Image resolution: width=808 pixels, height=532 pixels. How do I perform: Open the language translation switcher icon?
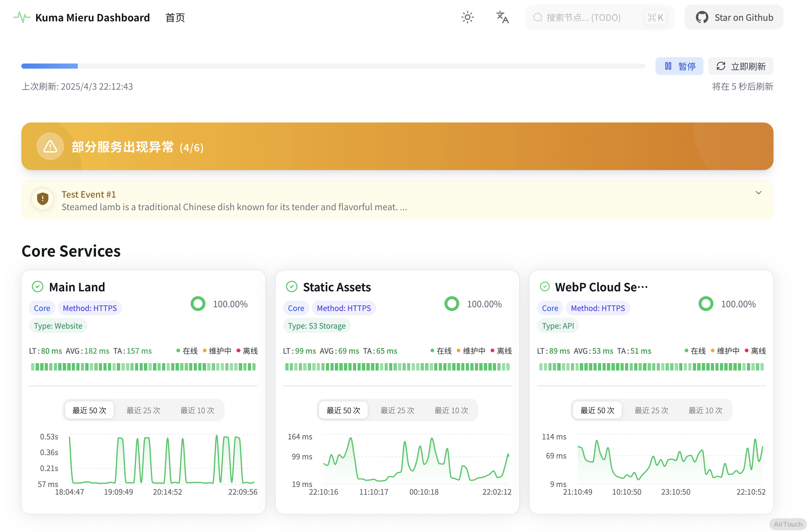(x=502, y=17)
